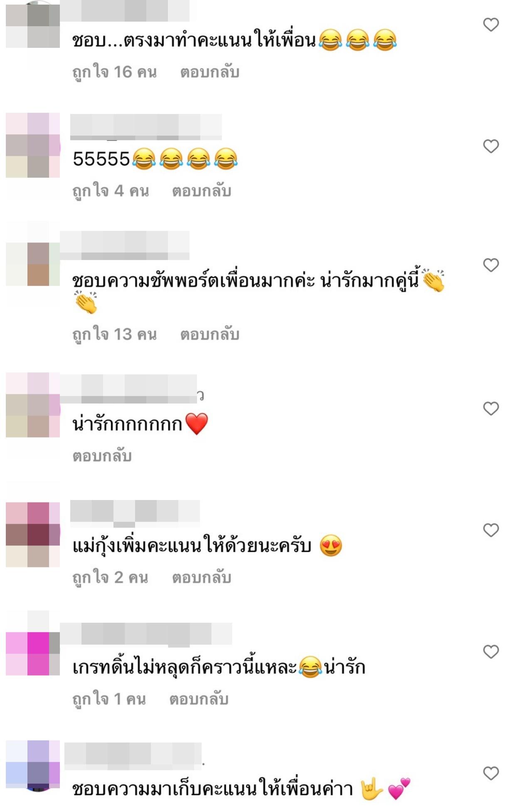Like the แม่กุ้งเพิ่มคะแนน comment
The width and height of the screenshot is (532, 807).
coord(491,530)
